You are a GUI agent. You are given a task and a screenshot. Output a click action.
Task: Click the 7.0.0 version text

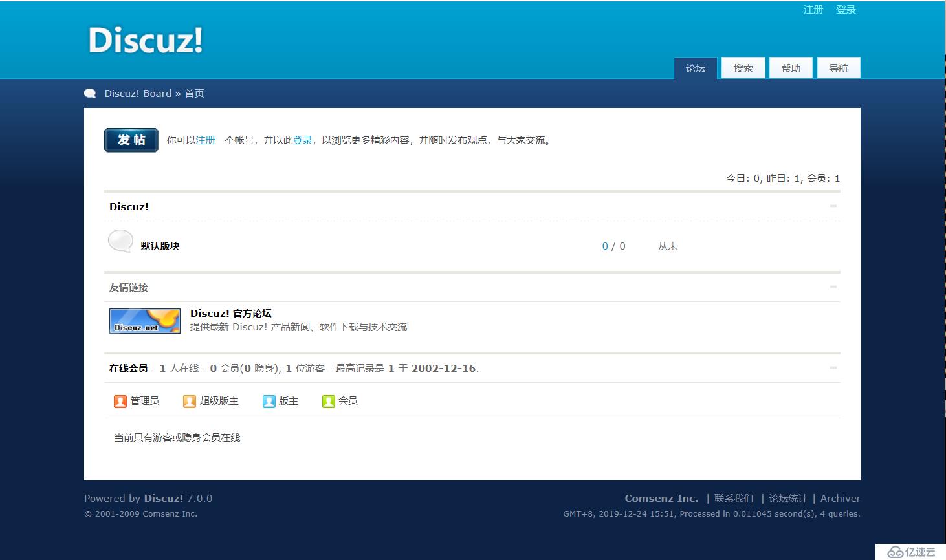(200, 499)
